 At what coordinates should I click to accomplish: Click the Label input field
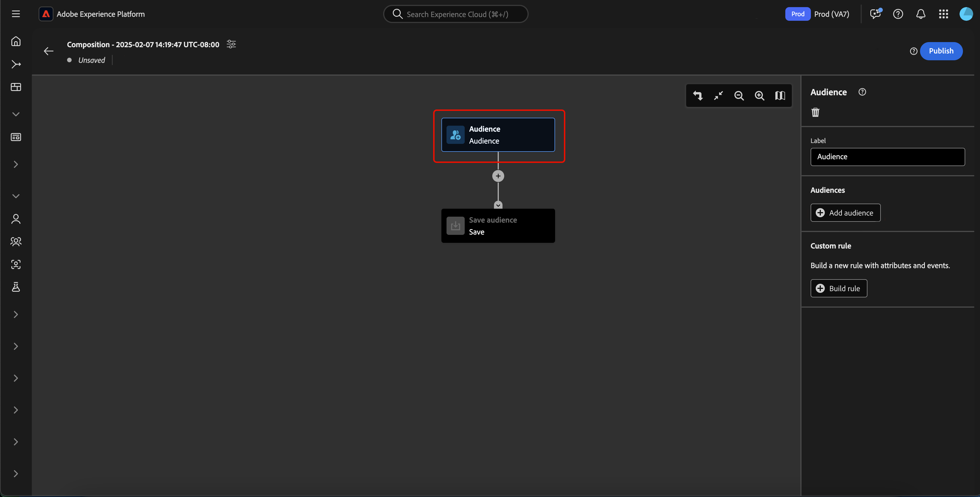coord(887,157)
